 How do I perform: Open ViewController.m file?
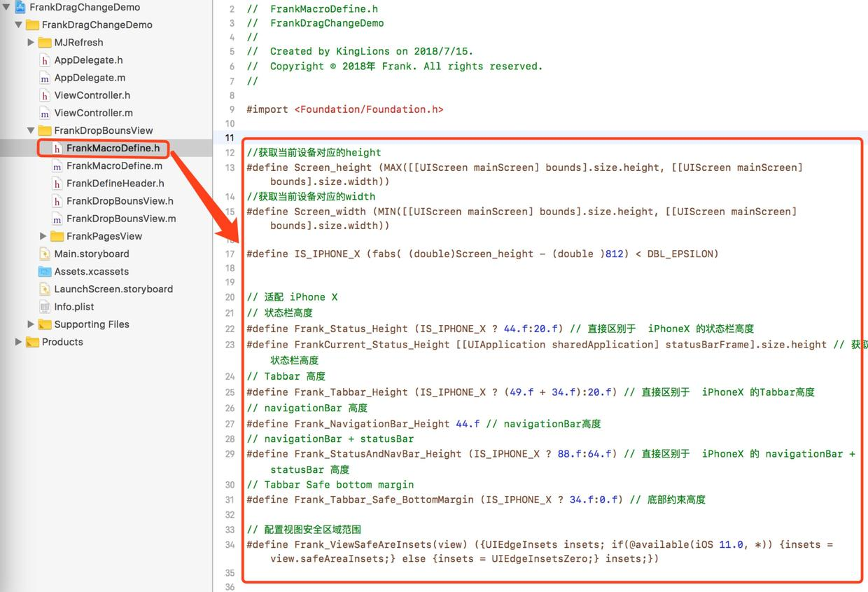tap(94, 113)
